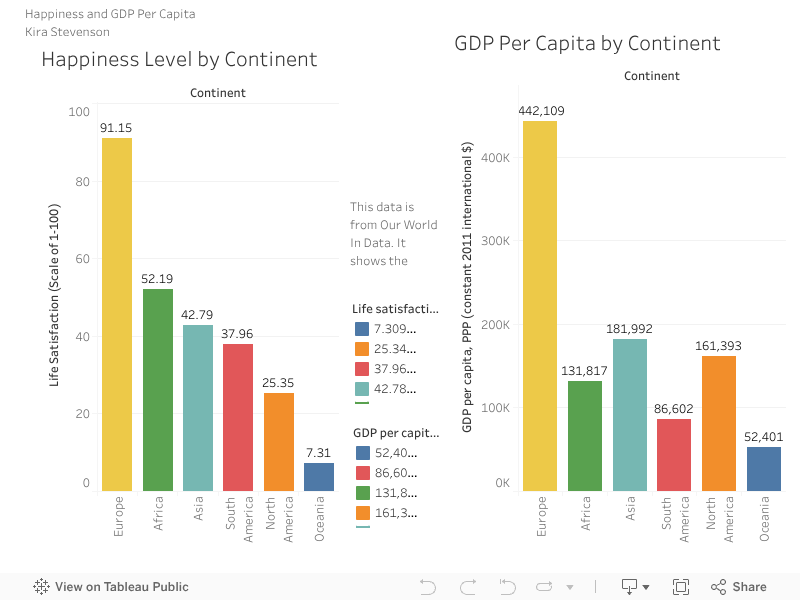The width and height of the screenshot is (800, 600).
Task: Click the Redo arrow icon
Action: pyautogui.click(x=467, y=587)
